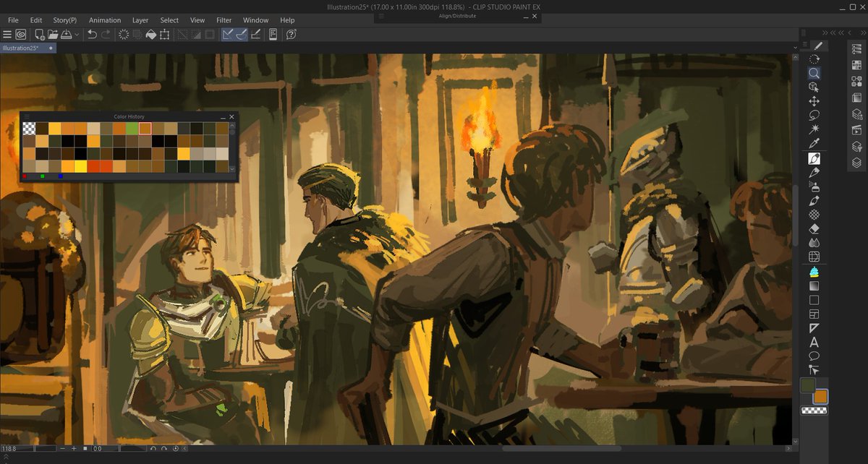The image size is (868, 464).
Task: Open the Align/Distribute panel menu
Action: pos(382,15)
